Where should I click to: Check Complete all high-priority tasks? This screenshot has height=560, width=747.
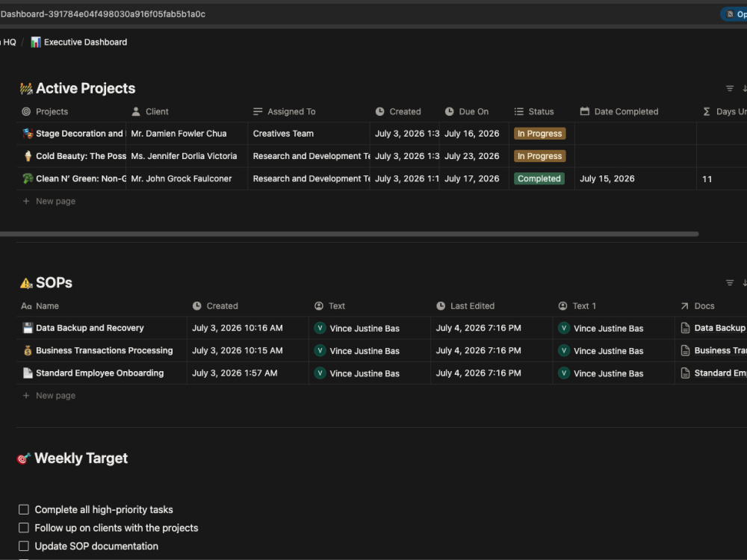[x=23, y=509]
